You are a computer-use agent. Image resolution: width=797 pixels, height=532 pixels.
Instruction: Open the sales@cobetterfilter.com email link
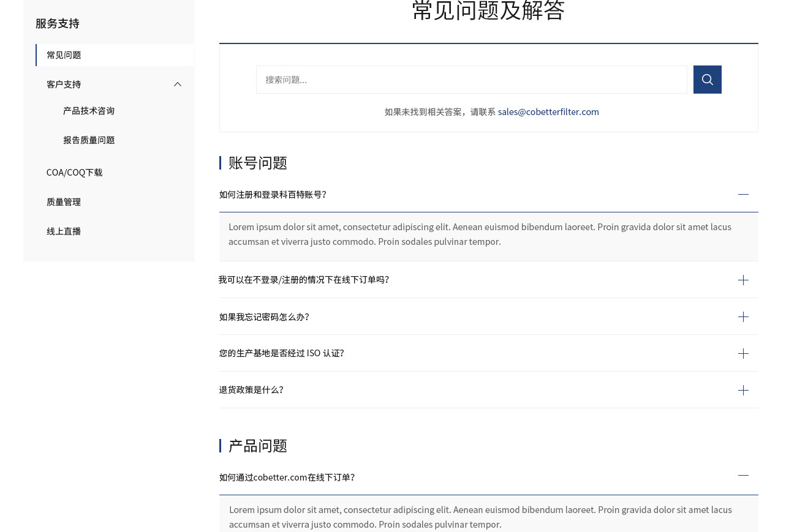548,111
